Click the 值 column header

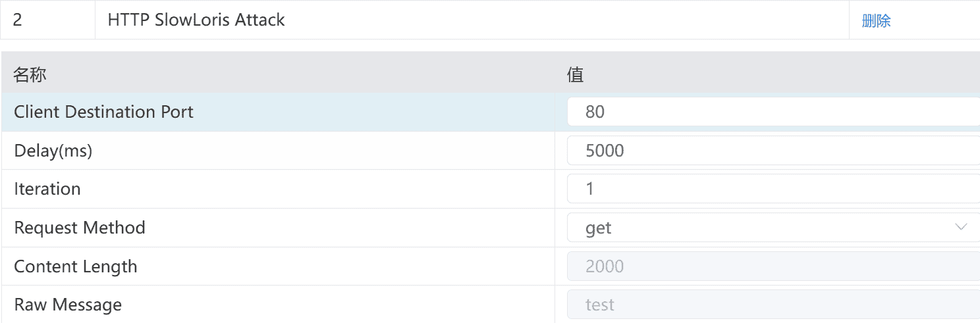pos(576,75)
